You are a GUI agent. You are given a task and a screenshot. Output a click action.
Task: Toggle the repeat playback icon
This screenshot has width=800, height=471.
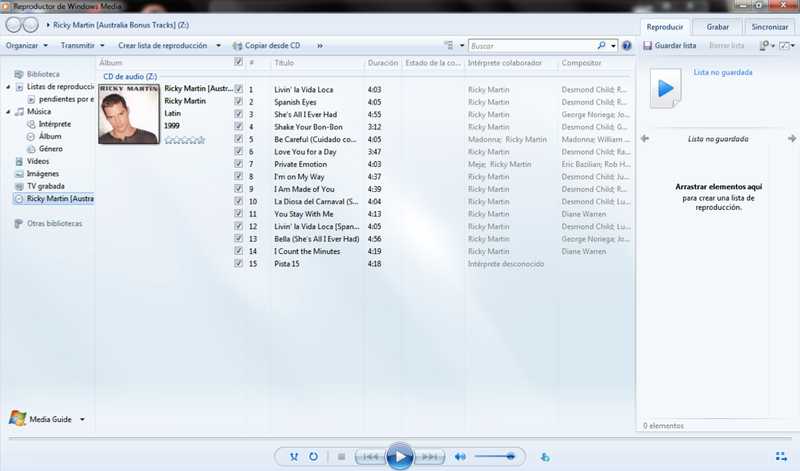(313, 457)
